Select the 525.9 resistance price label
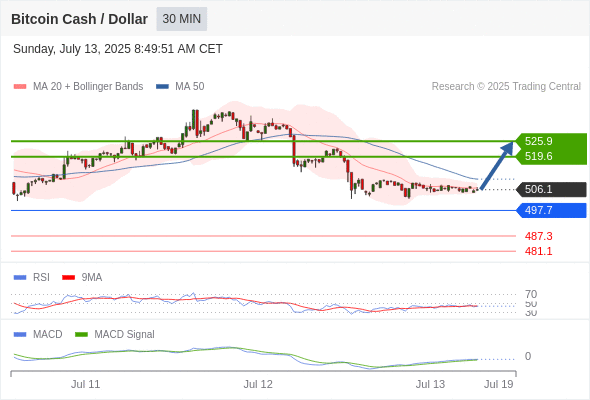This screenshot has height=400, width=590. click(x=538, y=141)
